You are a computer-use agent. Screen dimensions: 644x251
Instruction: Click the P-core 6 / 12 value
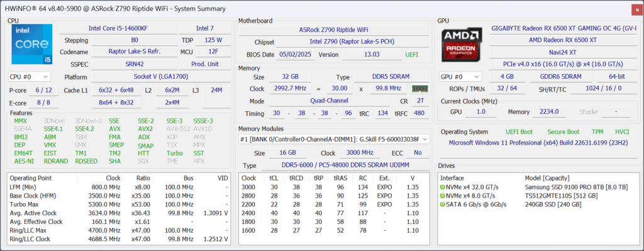tap(43, 90)
